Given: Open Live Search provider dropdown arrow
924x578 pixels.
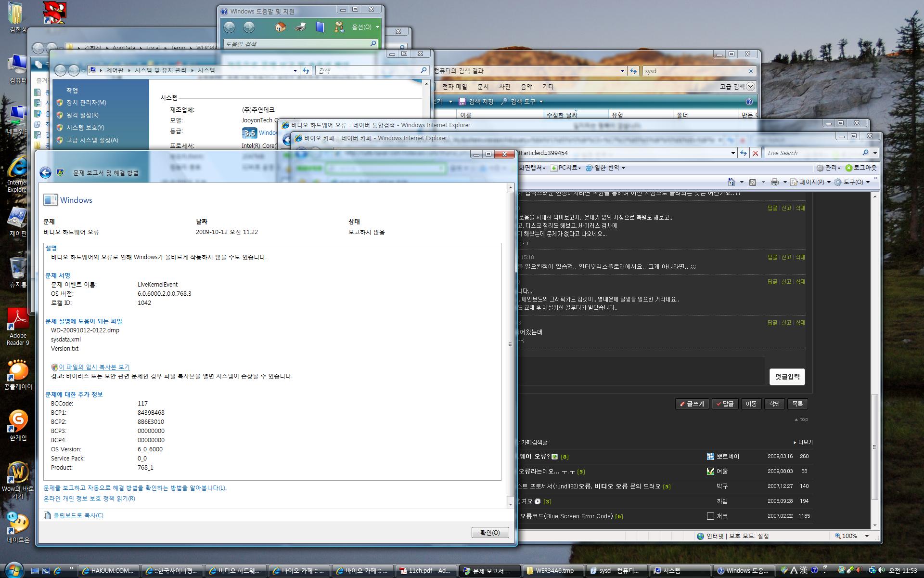Looking at the screenshot, I should coord(875,153).
